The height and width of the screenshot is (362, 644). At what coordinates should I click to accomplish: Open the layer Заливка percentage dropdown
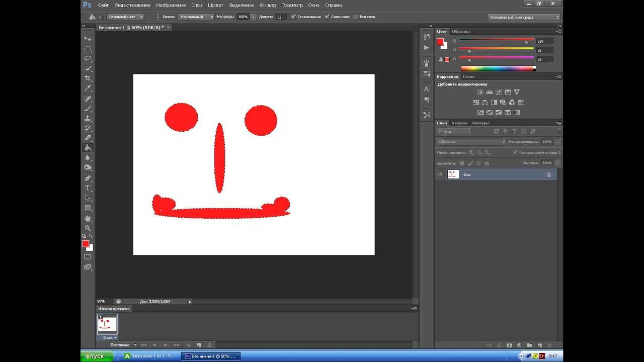click(x=557, y=163)
